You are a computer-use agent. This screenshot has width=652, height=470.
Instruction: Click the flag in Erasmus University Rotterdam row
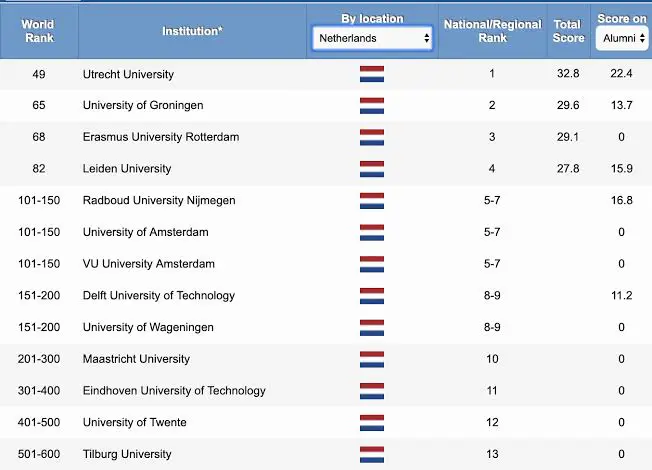372,137
